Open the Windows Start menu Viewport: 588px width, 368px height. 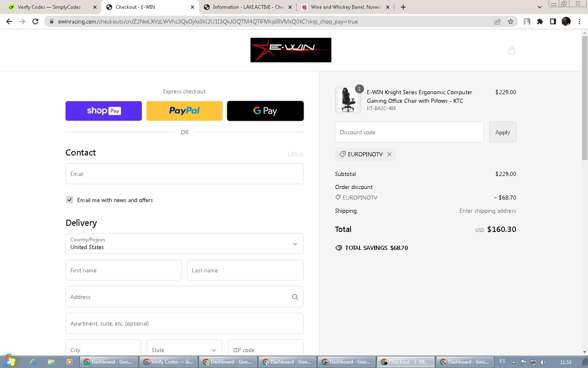pos(10,361)
